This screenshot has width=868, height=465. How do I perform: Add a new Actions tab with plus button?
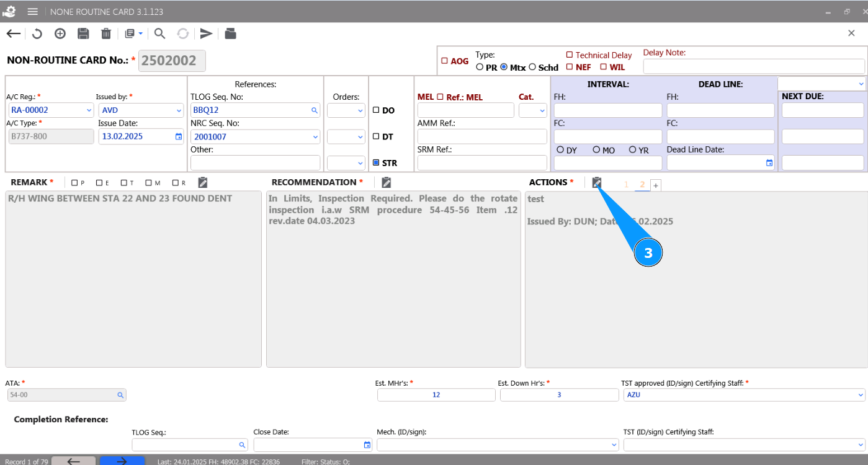(x=656, y=185)
